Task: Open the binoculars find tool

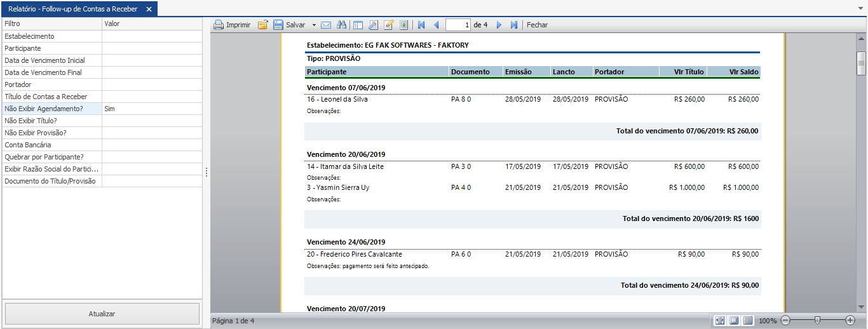Action: [x=342, y=25]
